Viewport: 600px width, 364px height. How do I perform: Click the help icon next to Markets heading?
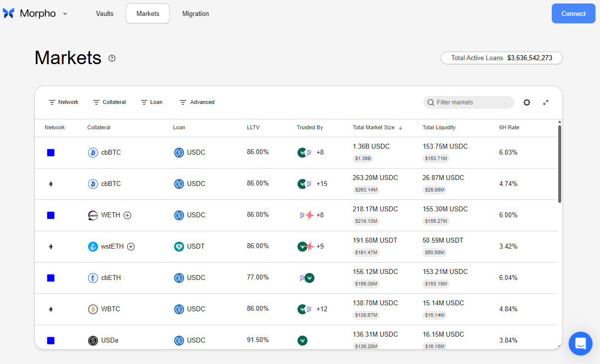[x=112, y=58]
